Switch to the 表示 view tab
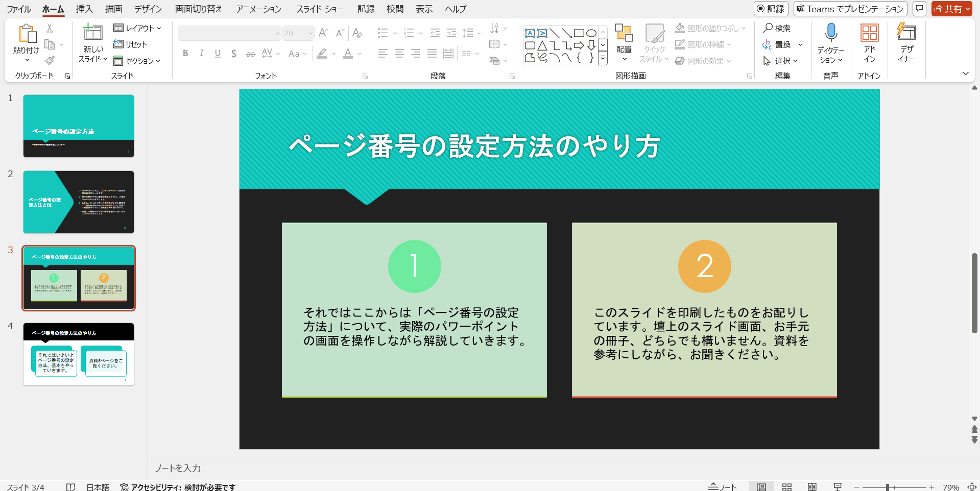The width and height of the screenshot is (980, 491). [424, 9]
